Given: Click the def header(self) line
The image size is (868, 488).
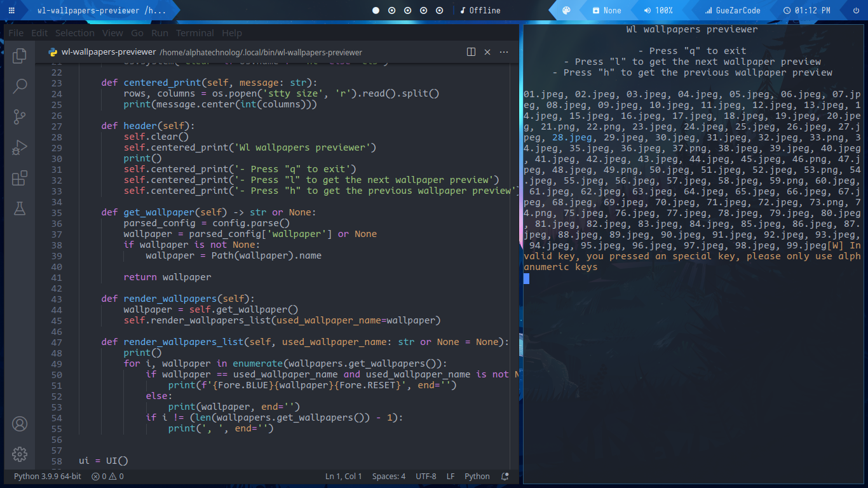Looking at the screenshot, I should pos(148,126).
